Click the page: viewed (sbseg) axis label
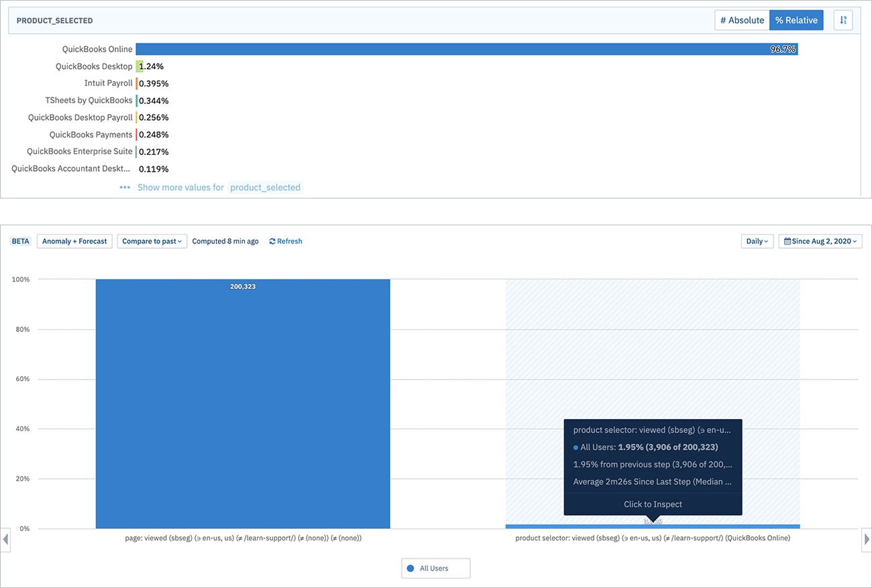 243,538
